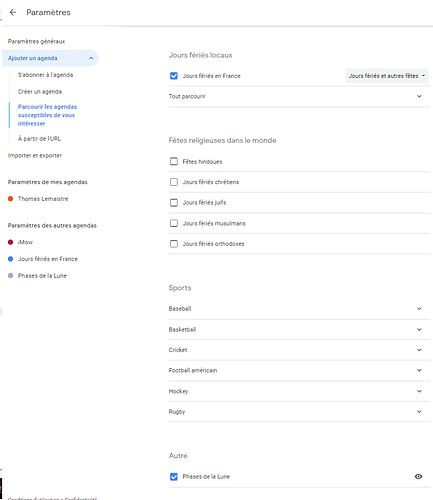Click the magenta iMow calendar dot
This screenshot has width=433, height=500.
coord(11,242)
